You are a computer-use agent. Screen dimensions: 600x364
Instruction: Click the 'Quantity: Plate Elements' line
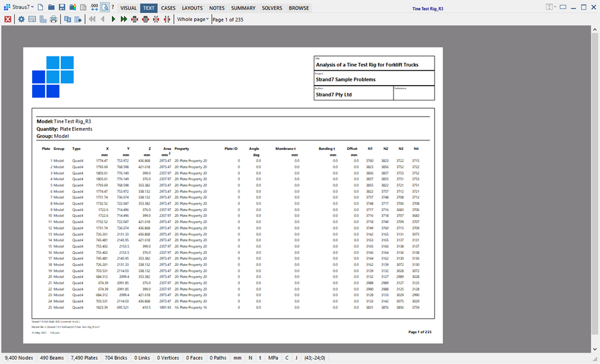(x=64, y=129)
